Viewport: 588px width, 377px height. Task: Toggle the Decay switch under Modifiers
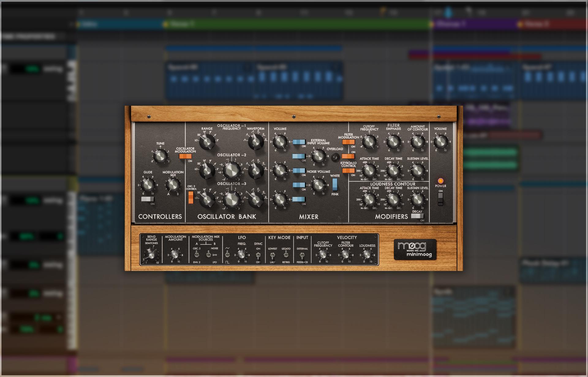[x=417, y=216]
